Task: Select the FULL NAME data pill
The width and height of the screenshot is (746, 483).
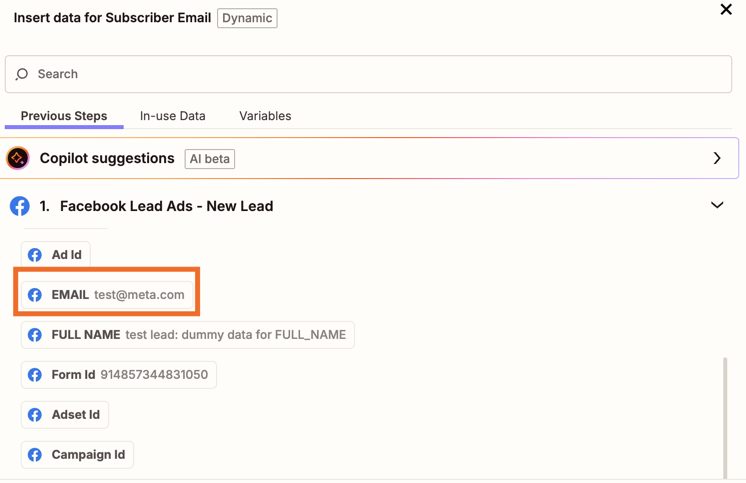Action: point(187,335)
